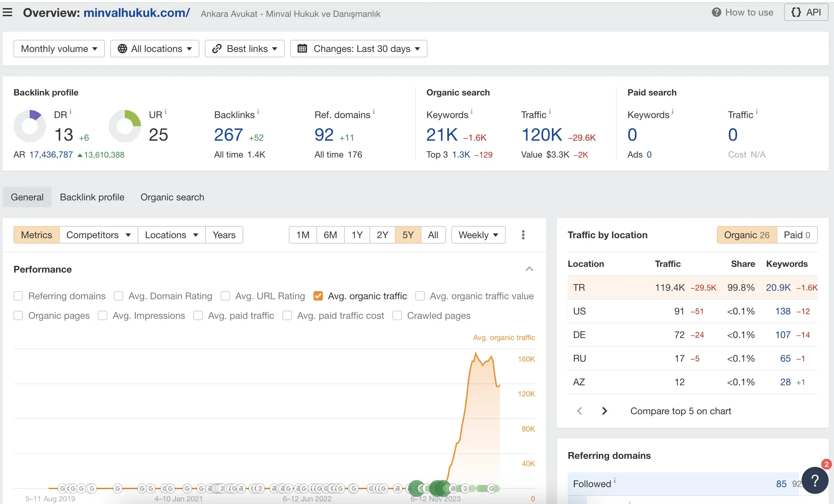Switch to the Backlink profile tab
This screenshot has height=504, width=834.
pyautogui.click(x=92, y=197)
